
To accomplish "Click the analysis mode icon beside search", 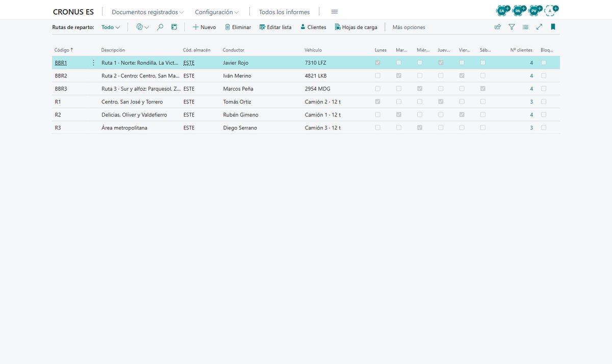I will click(x=174, y=27).
